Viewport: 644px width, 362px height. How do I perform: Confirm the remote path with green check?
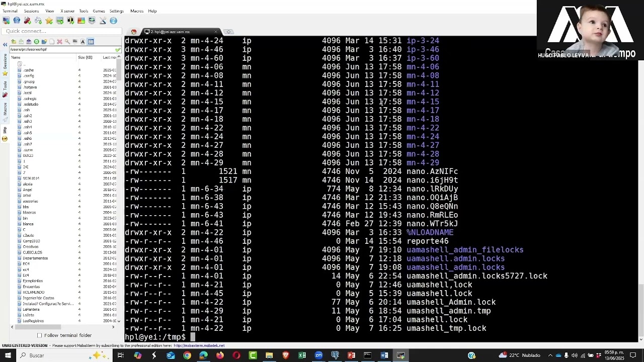[118, 49]
